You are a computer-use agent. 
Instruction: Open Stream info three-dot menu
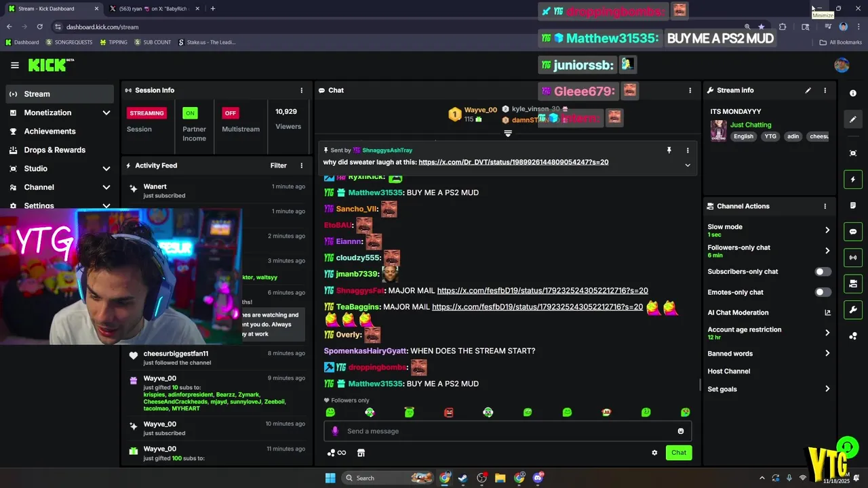coord(825,90)
